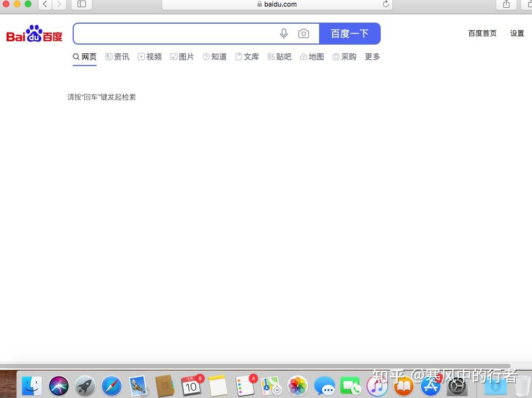Open Calendar icon showing 10 in Dock
This screenshot has height=398, width=532.
tap(191, 386)
